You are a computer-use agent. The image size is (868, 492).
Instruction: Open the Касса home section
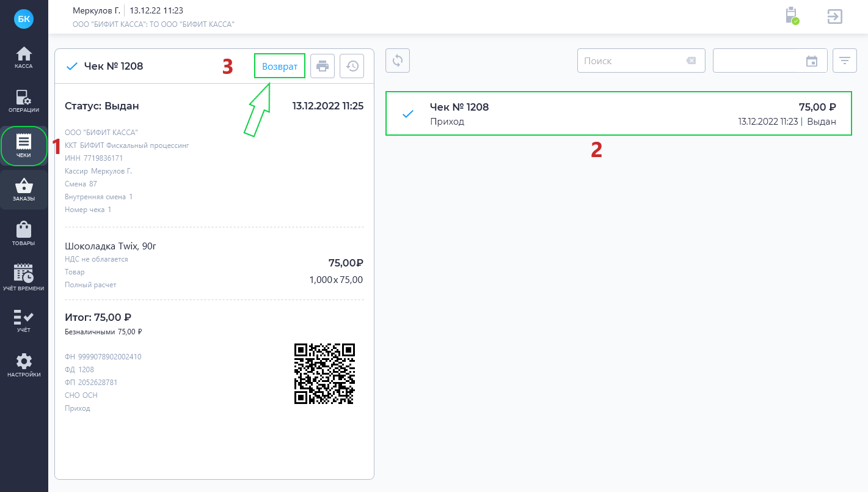tap(24, 57)
